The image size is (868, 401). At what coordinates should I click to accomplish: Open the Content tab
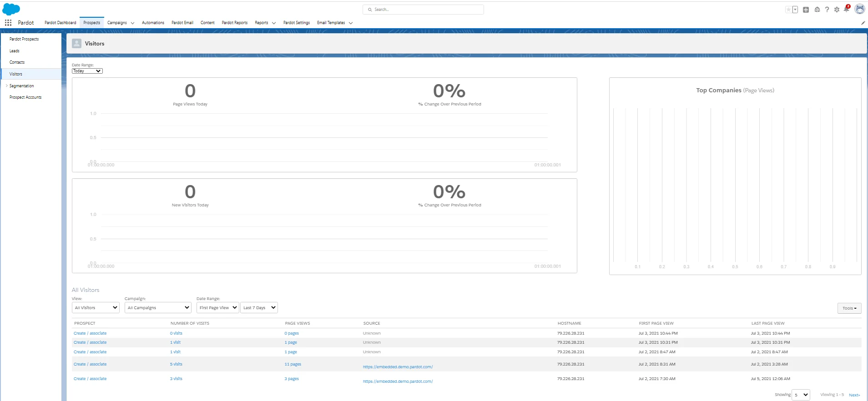(x=207, y=23)
